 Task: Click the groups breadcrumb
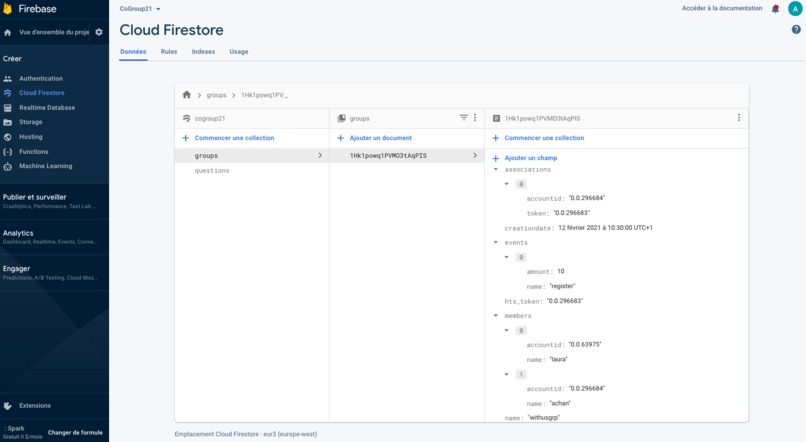(216, 95)
